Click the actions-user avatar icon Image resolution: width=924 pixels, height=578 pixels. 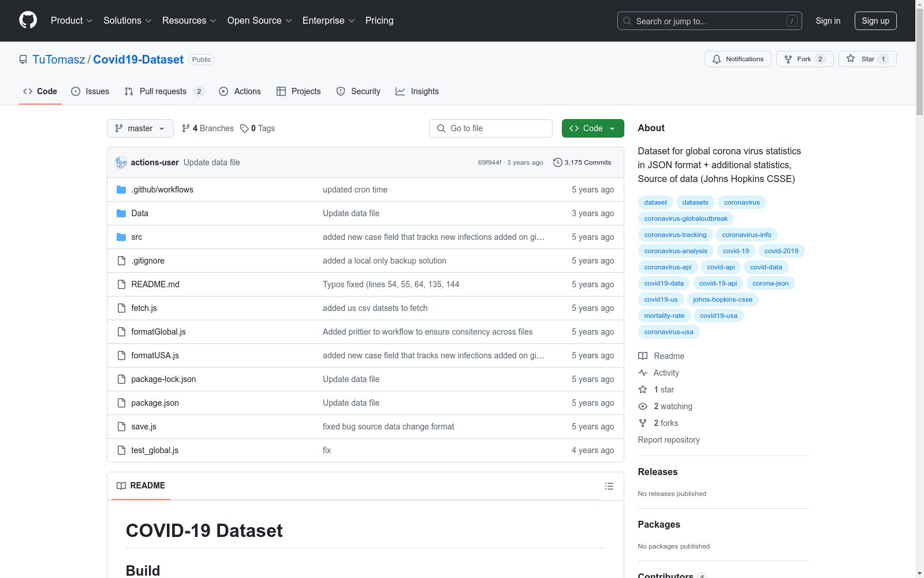[121, 162]
